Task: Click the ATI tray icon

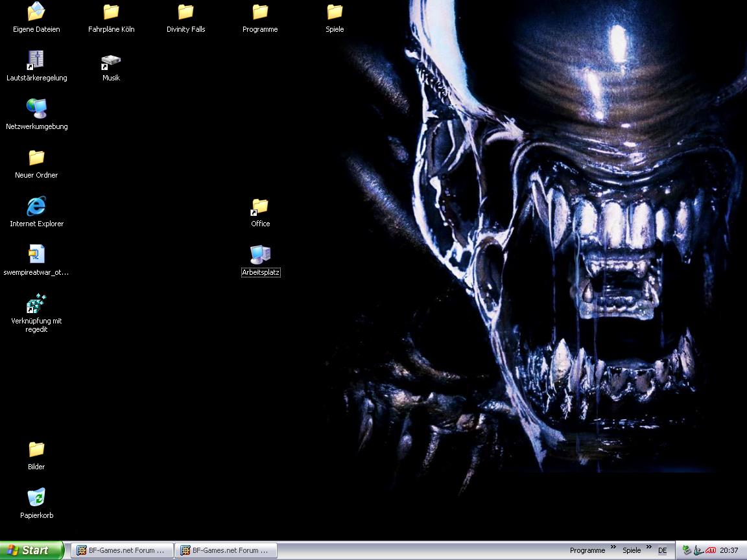Action: coord(711,550)
